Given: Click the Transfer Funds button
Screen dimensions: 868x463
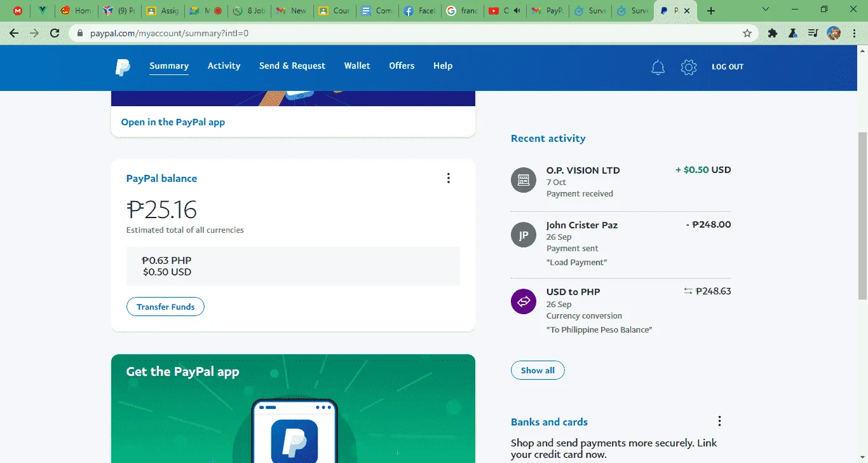Looking at the screenshot, I should pyautogui.click(x=165, y=307).
